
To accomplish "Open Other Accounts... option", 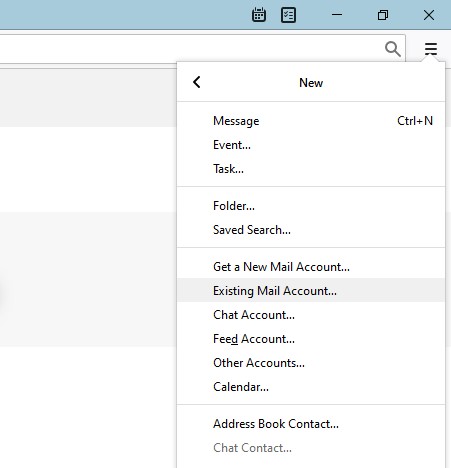I will pyautogui.click(x=311, y=363).
